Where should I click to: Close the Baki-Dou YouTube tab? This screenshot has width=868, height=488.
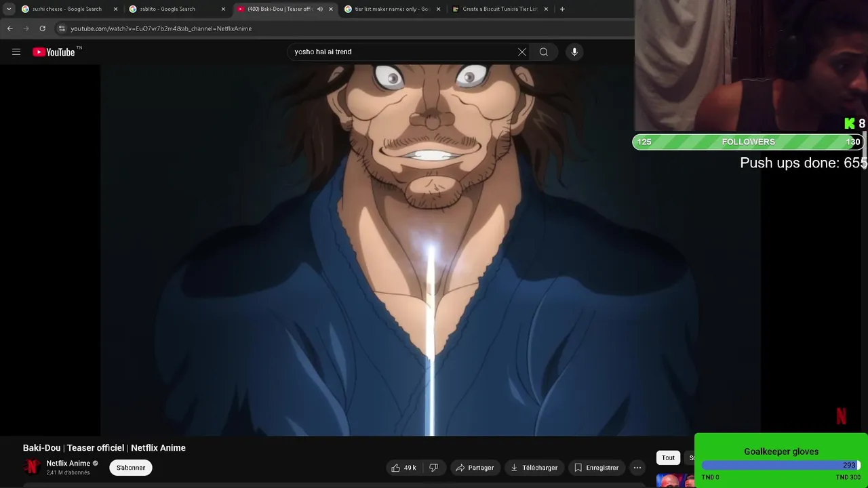tap(331, 9)
